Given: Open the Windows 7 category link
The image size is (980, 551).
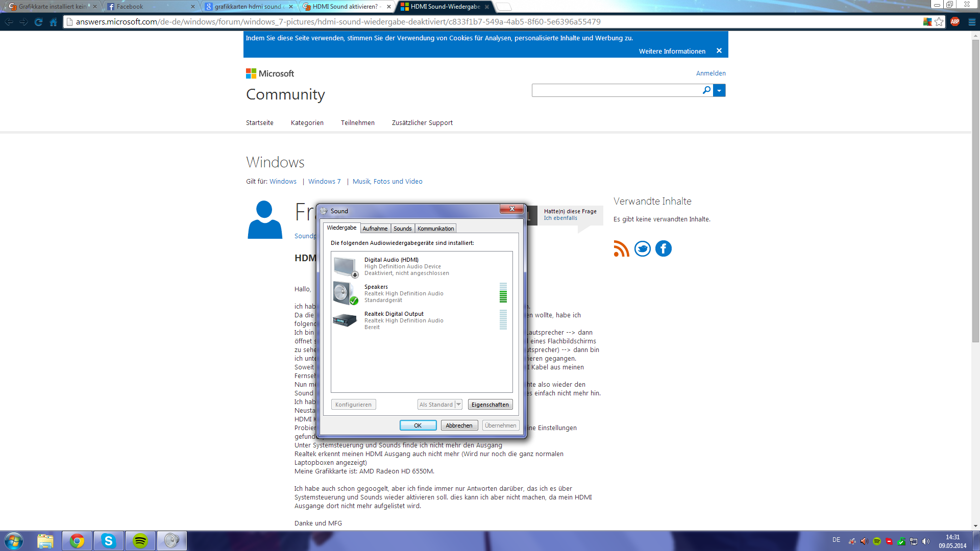Looking at the screenshot, I should coord(324,181).
